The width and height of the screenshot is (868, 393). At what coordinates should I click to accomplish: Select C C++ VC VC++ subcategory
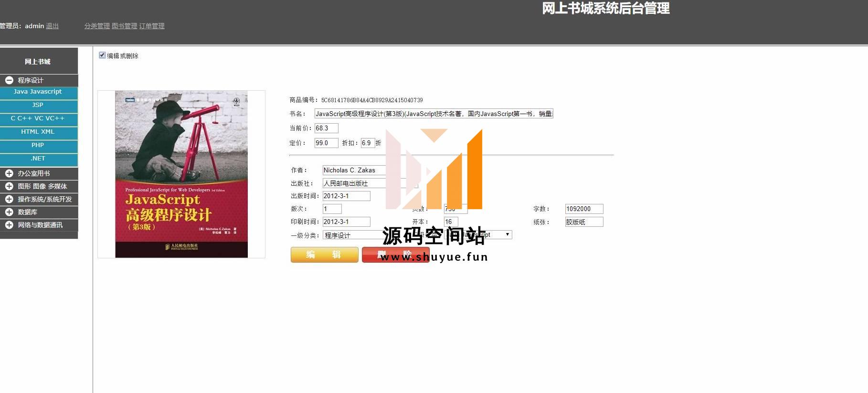(x=38, y=118)
